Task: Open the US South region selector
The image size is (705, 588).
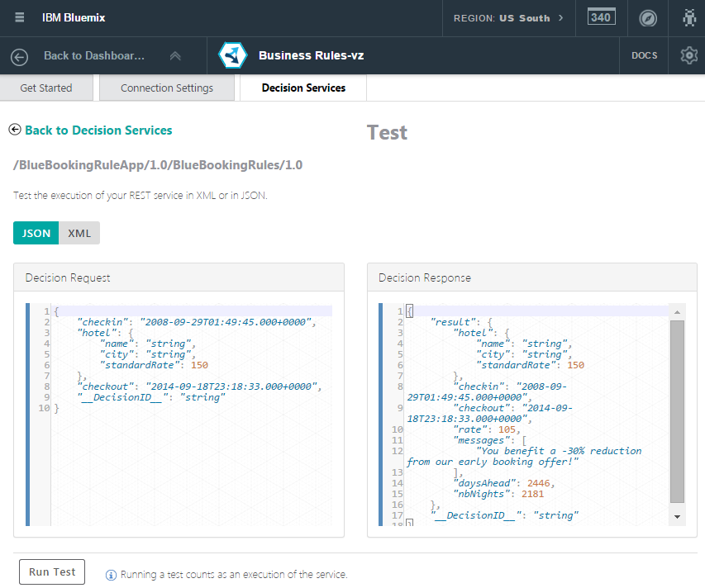Action: coord(508,18)
